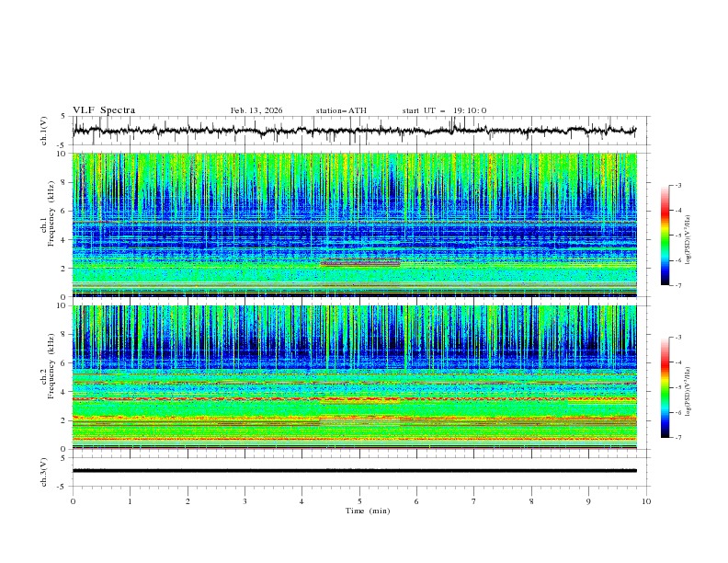Screen dimensions: 728x563
Task: Click the 'Time (min)' axis label
Action: point(368,511)
